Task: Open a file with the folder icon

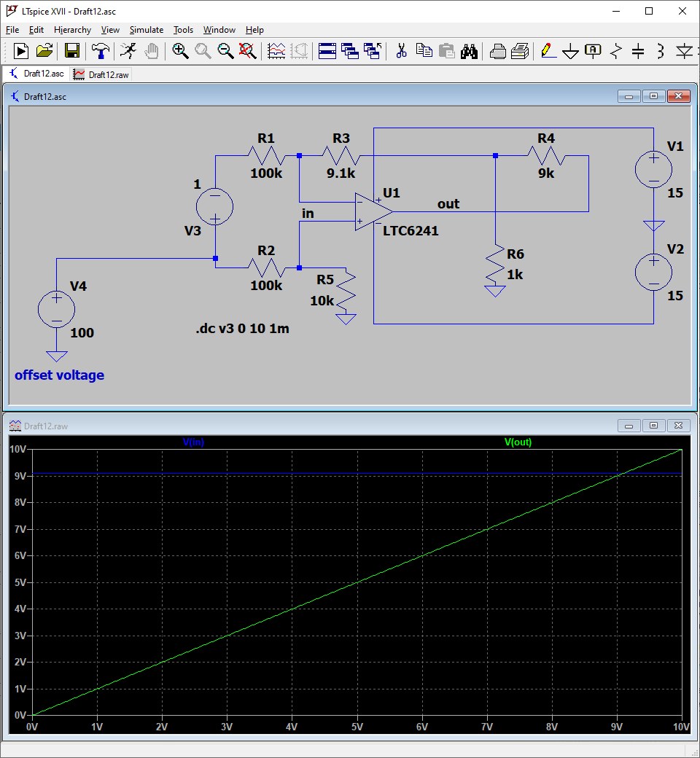Action: [44, 51]
